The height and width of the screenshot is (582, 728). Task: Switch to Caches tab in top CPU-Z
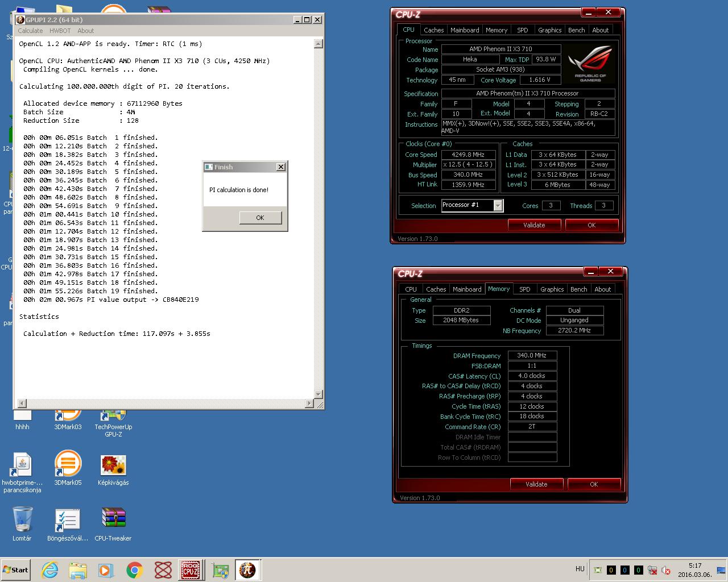coord(433,30)
